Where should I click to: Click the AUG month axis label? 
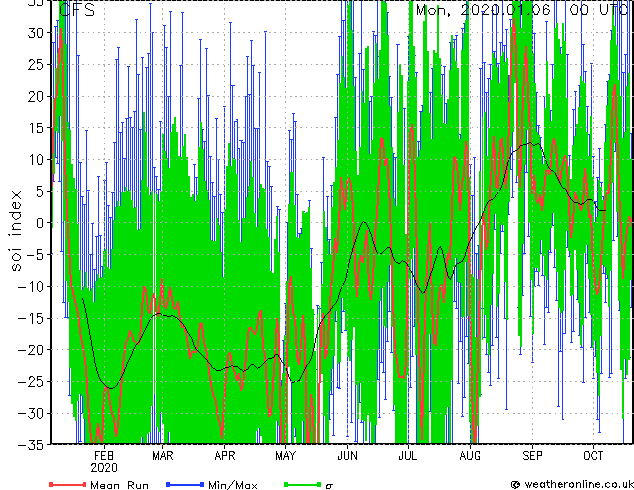470,456
